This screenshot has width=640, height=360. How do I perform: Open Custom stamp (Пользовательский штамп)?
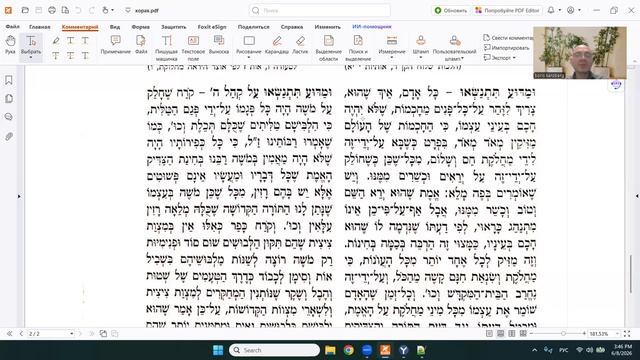coord(454,48)
